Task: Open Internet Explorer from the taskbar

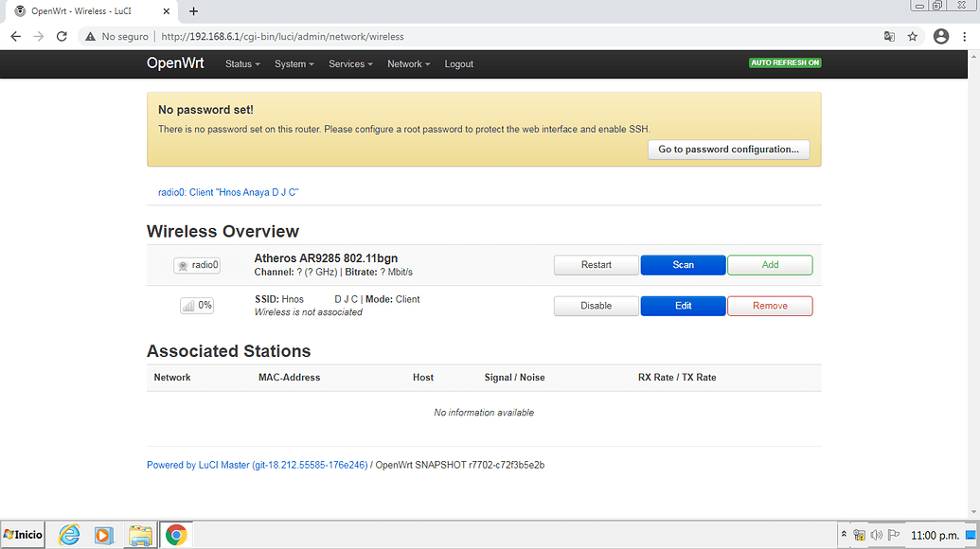Action: coord(68,535)
